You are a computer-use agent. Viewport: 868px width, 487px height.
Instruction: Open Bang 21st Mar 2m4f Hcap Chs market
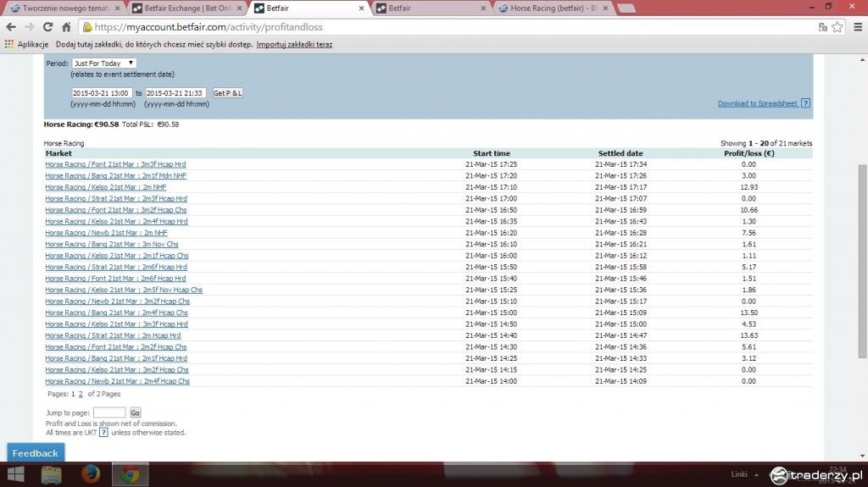coord(116,313)
